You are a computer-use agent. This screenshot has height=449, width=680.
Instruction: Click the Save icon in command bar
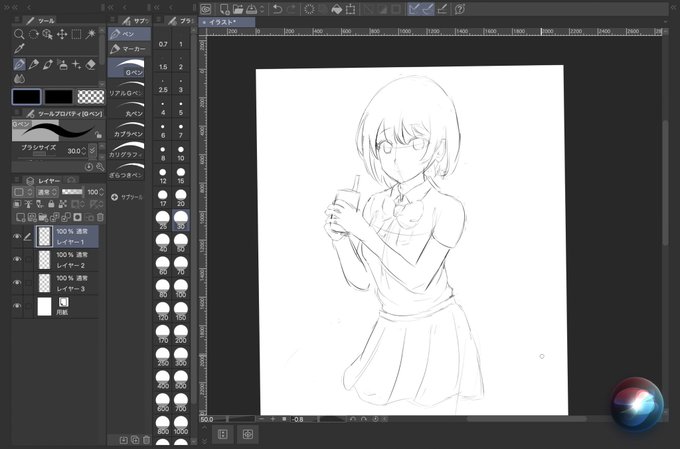(252, 9)
